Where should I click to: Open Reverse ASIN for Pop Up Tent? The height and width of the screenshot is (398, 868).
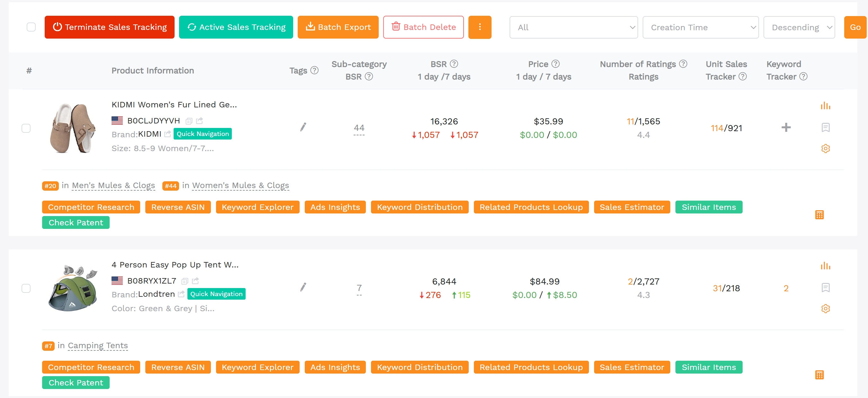(x=178, y=367)
